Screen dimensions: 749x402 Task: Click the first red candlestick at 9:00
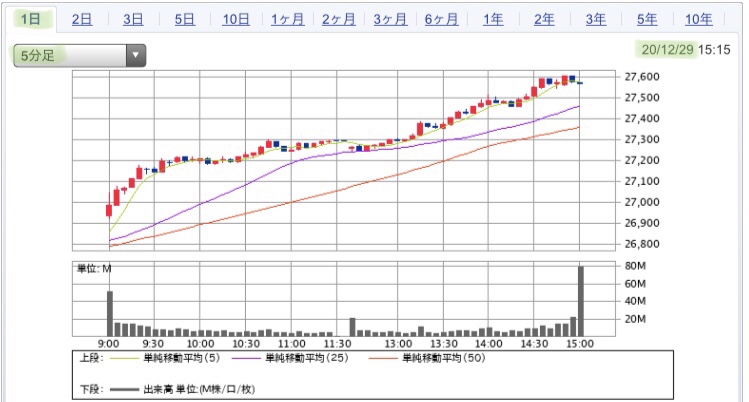click(x=109, y=210)
